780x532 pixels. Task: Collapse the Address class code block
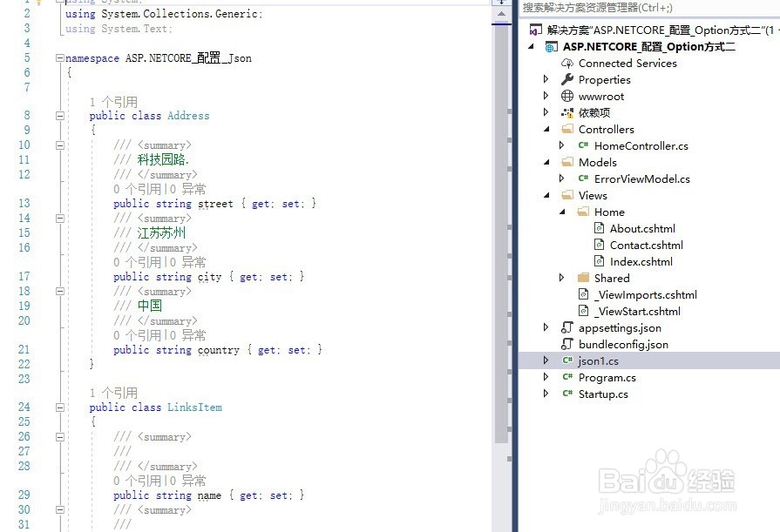(60, 116)
